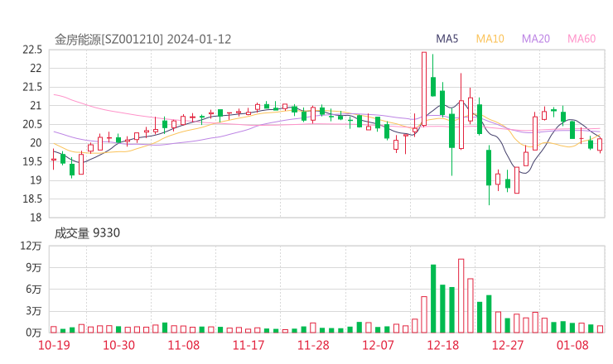Click the 12万 volume axis label
The width and height of the screenshot is (613, 364).
click(31, 246)
